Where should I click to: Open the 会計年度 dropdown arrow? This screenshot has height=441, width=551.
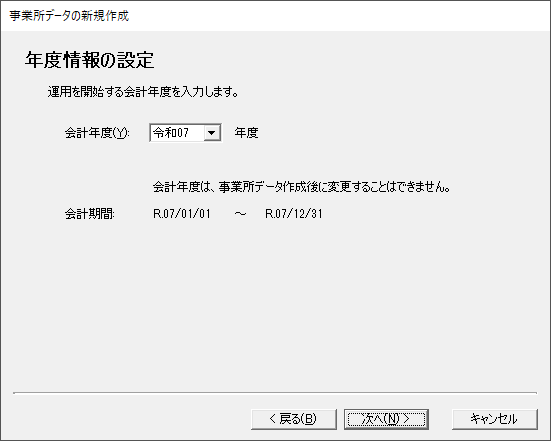pos(212,133)
